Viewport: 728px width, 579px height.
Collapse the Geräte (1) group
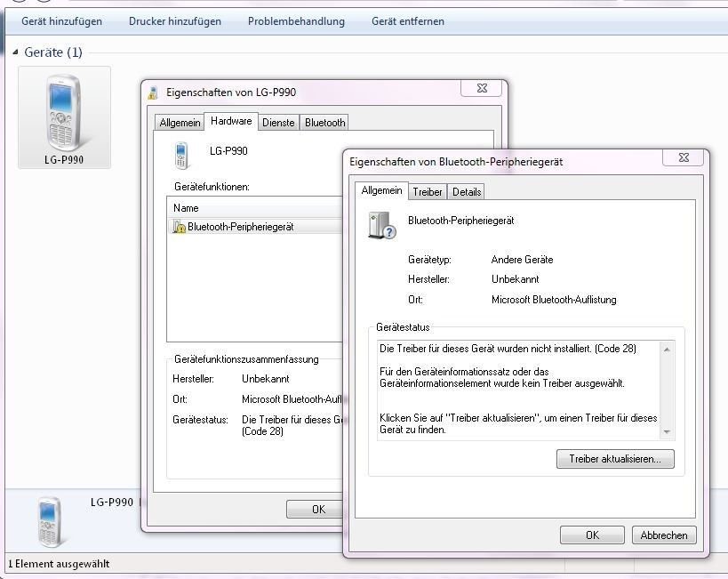coord(15,52)
